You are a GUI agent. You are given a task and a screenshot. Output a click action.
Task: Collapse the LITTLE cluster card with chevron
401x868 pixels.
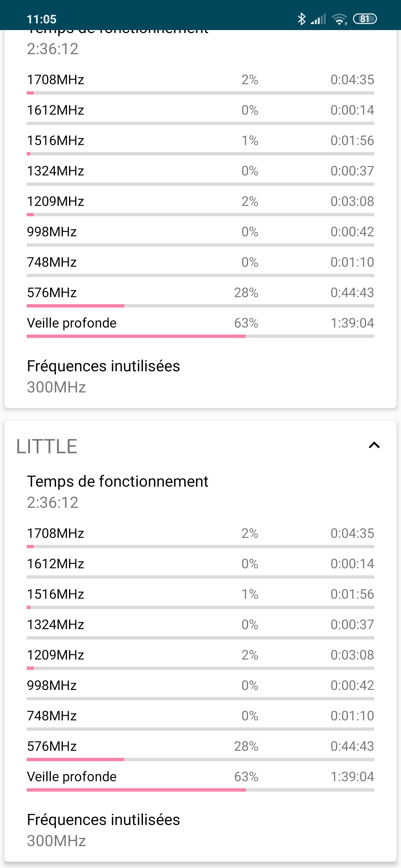[374, 445]
